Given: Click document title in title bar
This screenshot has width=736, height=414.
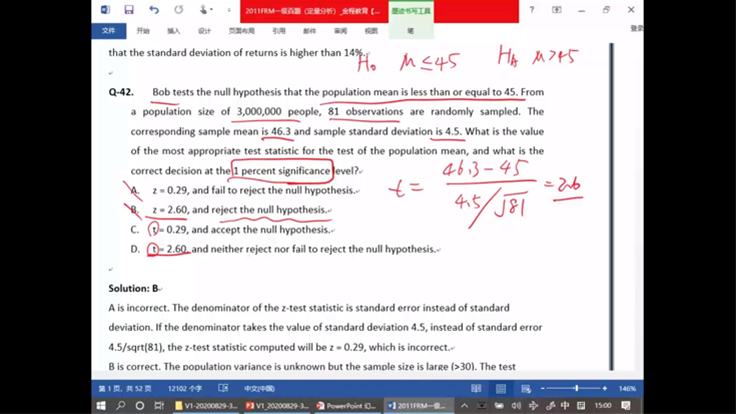Looking at the screenshot, I should [313, 11].
